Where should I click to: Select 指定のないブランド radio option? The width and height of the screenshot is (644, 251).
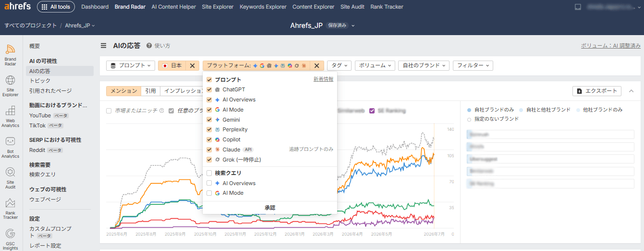tap(469, 119)
